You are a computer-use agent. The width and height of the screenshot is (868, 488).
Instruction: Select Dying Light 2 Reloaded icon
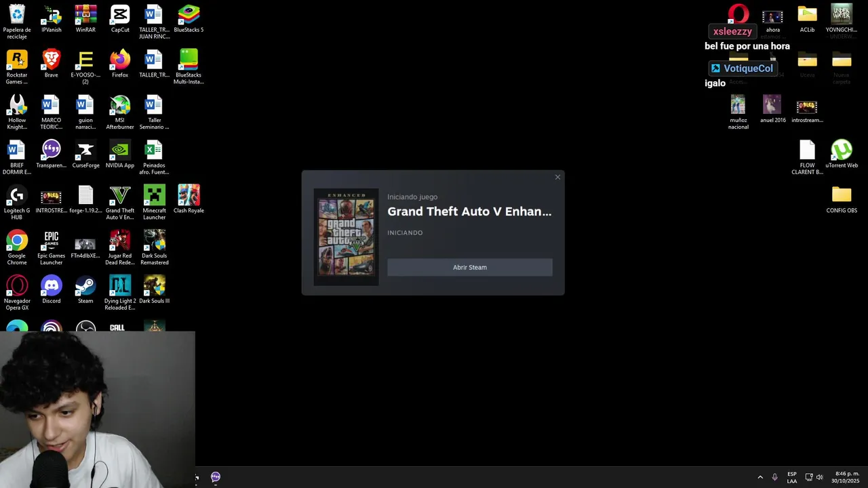[120, 293]
